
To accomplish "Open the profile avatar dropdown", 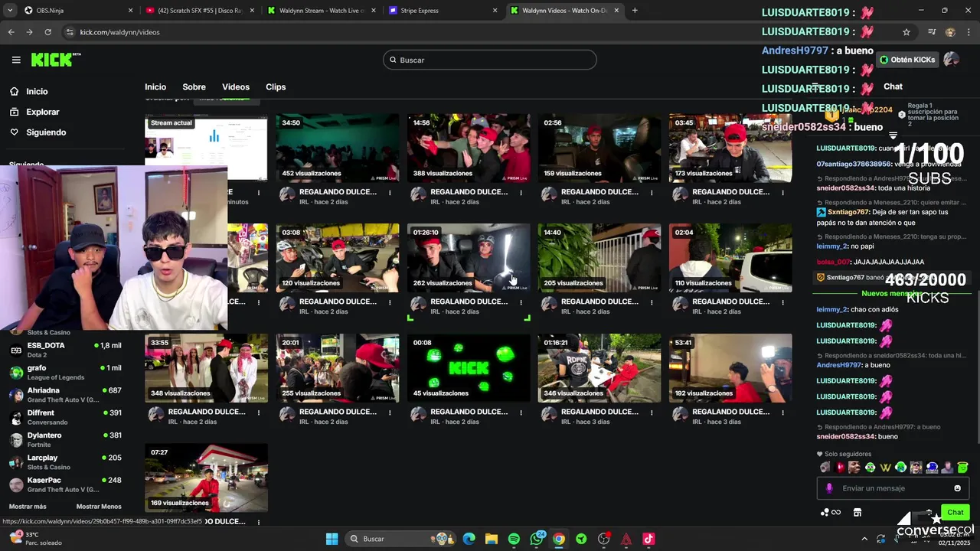I will click(x=951, y=60).
